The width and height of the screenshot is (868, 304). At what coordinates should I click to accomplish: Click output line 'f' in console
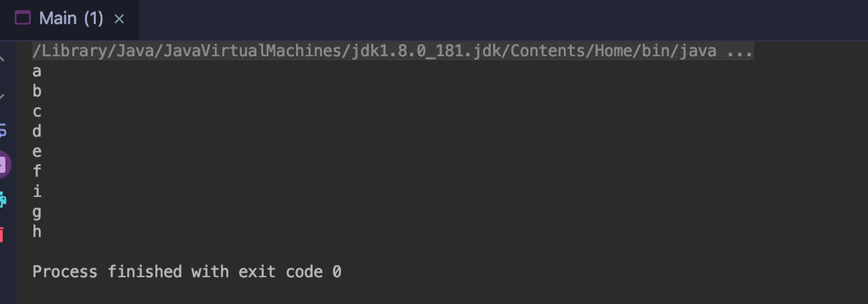37,171
